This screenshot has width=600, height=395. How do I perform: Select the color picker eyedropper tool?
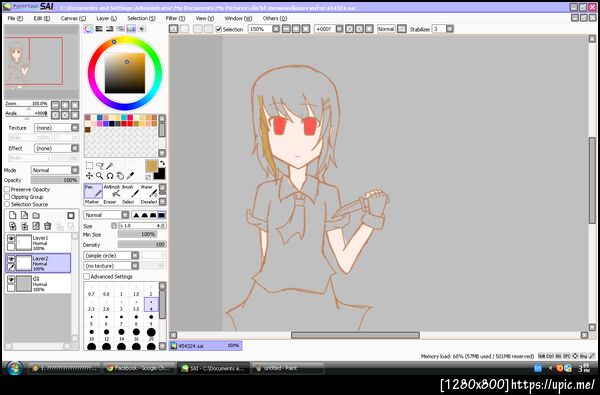coord(130,176)
